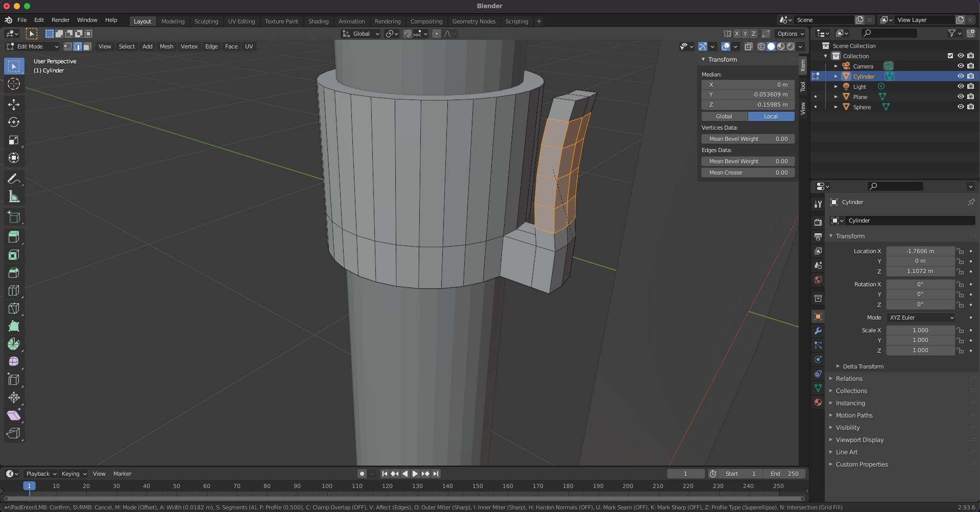Open the Mesh menu in viewport header
This screenshot has width=980, height=512.
pyautogui.click(x=166, y=46)
